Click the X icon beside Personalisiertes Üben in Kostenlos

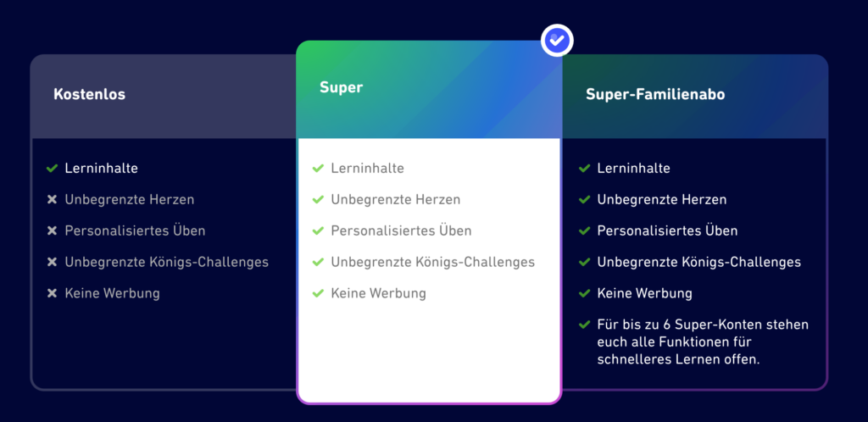52,230
